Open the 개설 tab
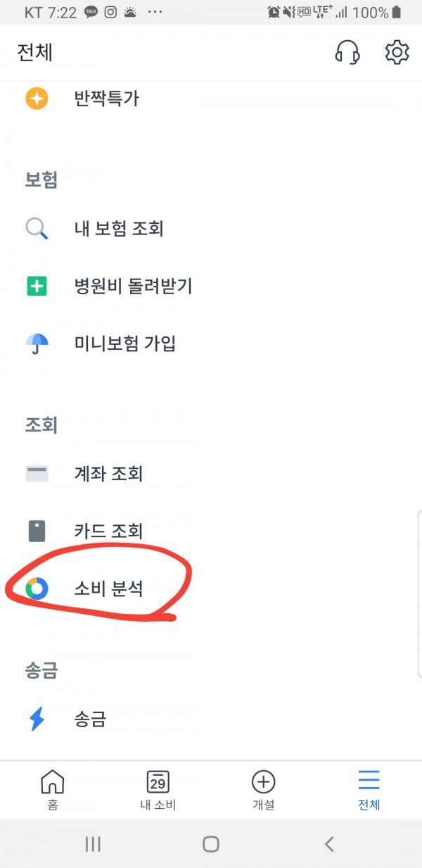422x868 pixels. pyautogui.click(x=263, y=788)
